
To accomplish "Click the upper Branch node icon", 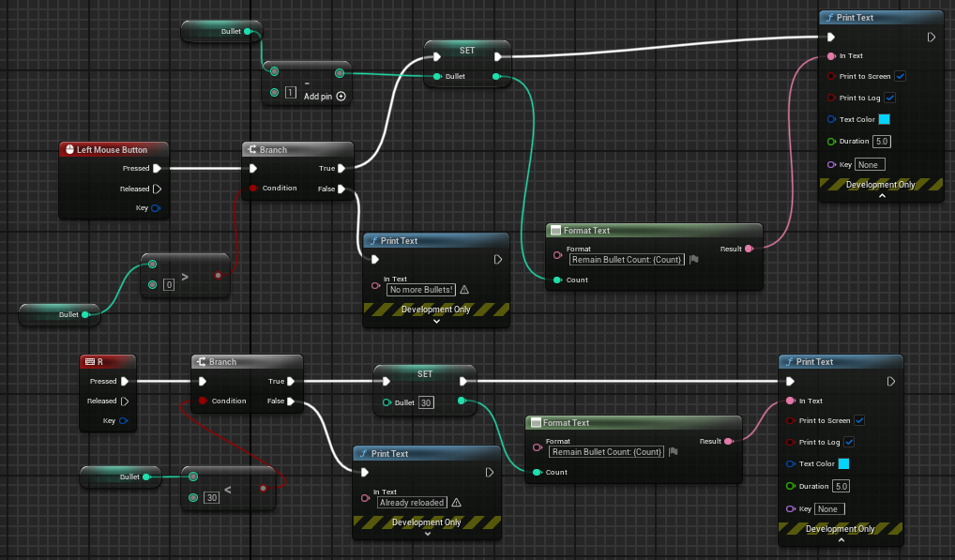I will click(252, 149).
